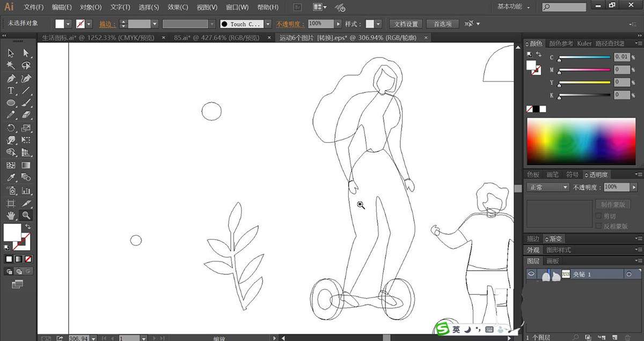Viewport: 644px width, 341px height.
Task: Select the Type tool
Action: 11,91
